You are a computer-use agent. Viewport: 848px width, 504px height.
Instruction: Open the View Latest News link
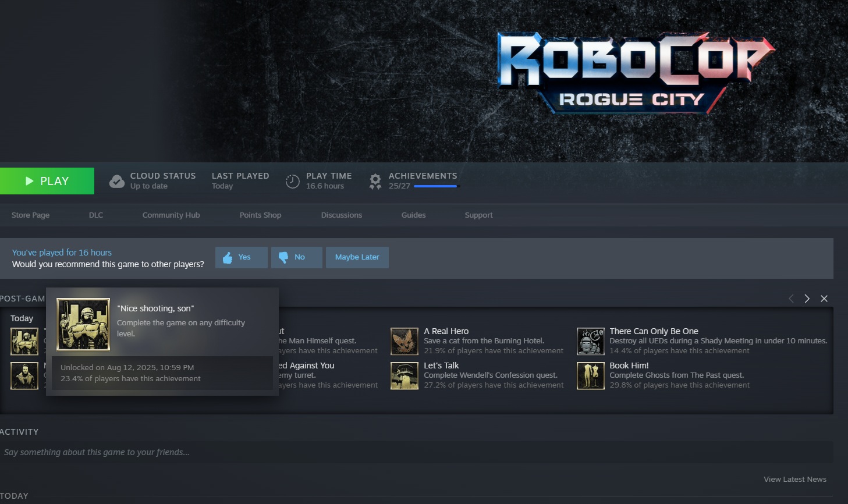pos(795,480)
